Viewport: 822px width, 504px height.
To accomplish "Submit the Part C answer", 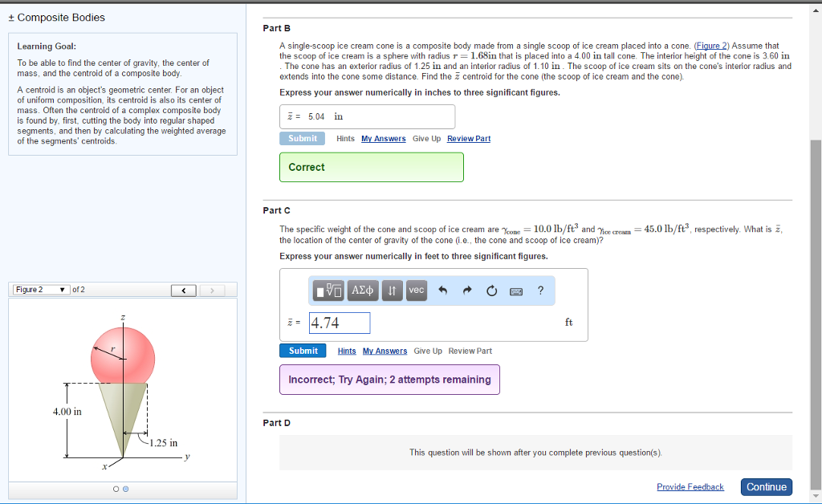I will 302,351.
